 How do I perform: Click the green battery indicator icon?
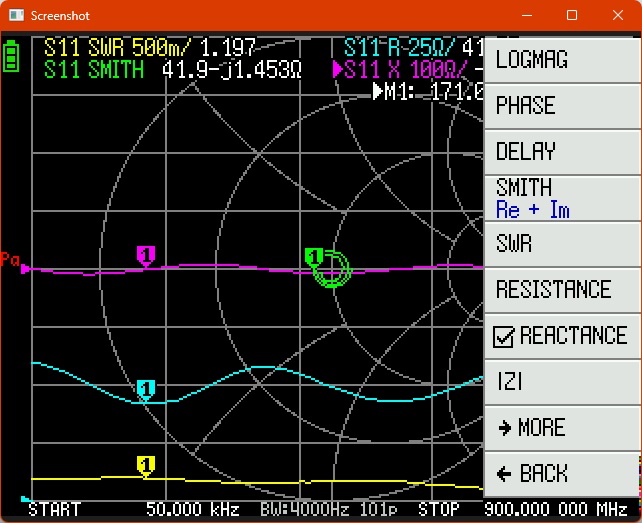click(x=11, y=55)
